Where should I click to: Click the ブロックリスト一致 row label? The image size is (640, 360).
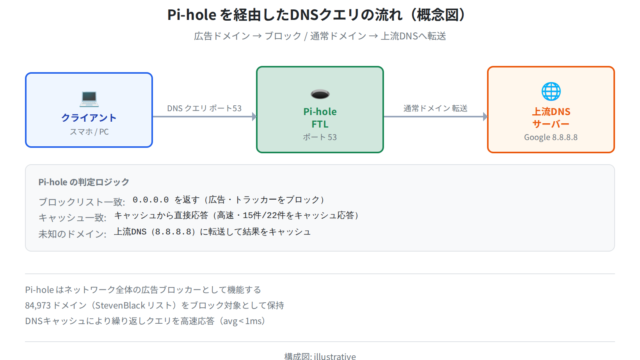tap(82, 202)
